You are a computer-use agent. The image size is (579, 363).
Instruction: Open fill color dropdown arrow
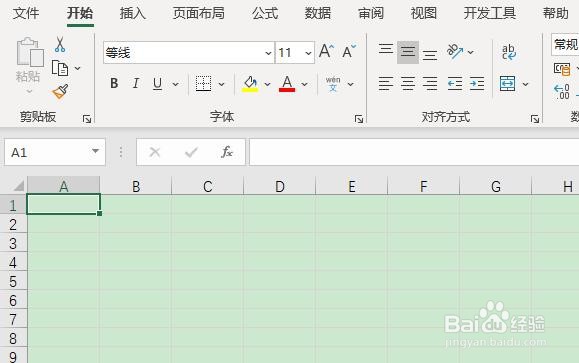click(267, 85)
